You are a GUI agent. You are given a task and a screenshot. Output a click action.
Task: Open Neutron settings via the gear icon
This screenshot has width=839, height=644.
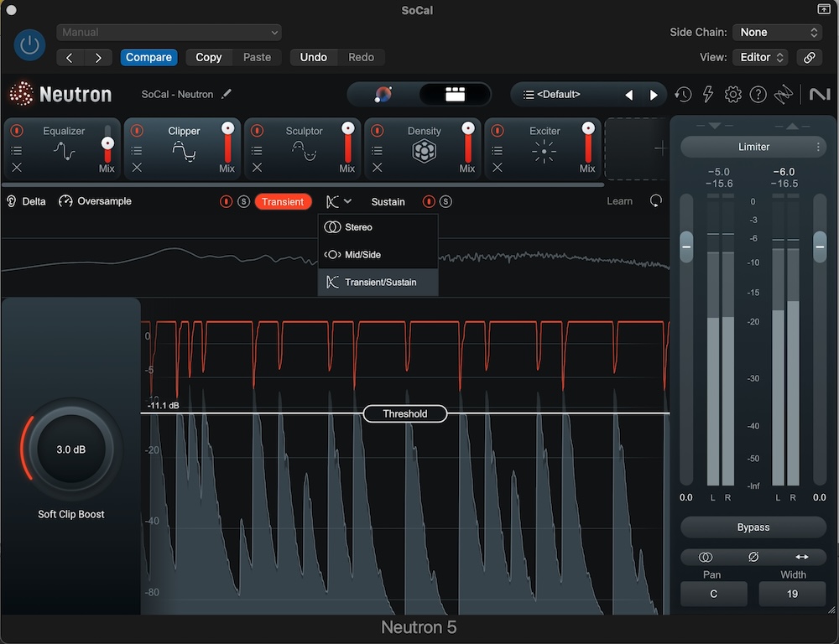click(732, 95)
